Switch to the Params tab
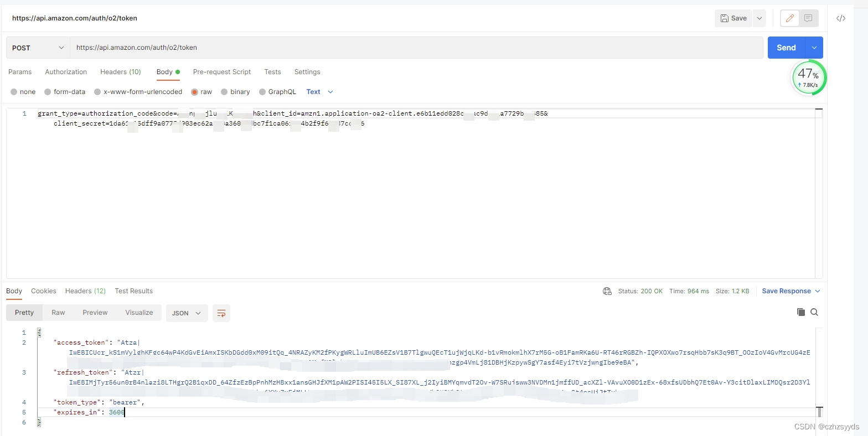The width and height of the screenshot is (868, 436). (20, 72)
